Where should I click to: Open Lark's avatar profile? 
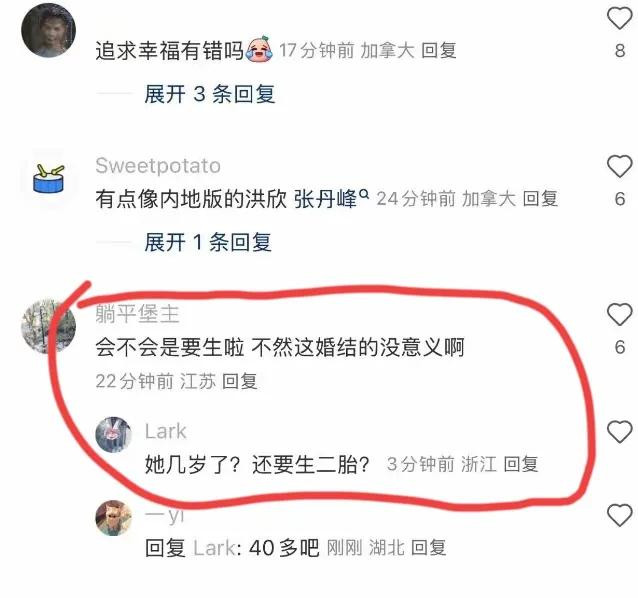[114, 434]
